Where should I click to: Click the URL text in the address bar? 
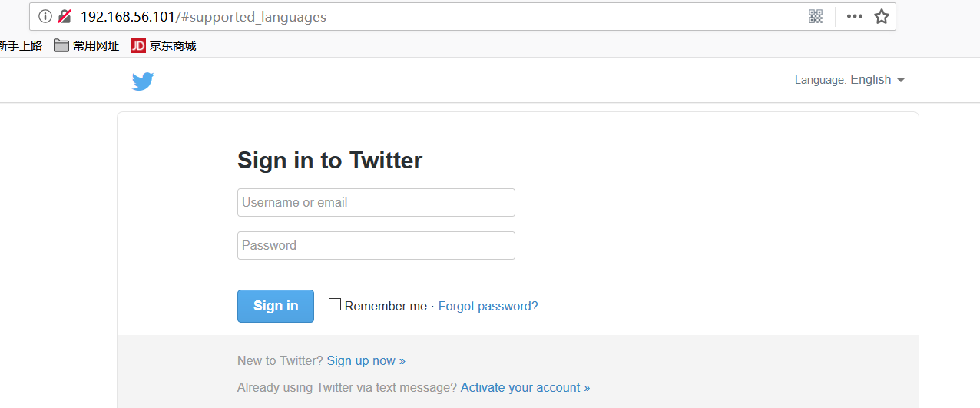[x=204, y=16]
